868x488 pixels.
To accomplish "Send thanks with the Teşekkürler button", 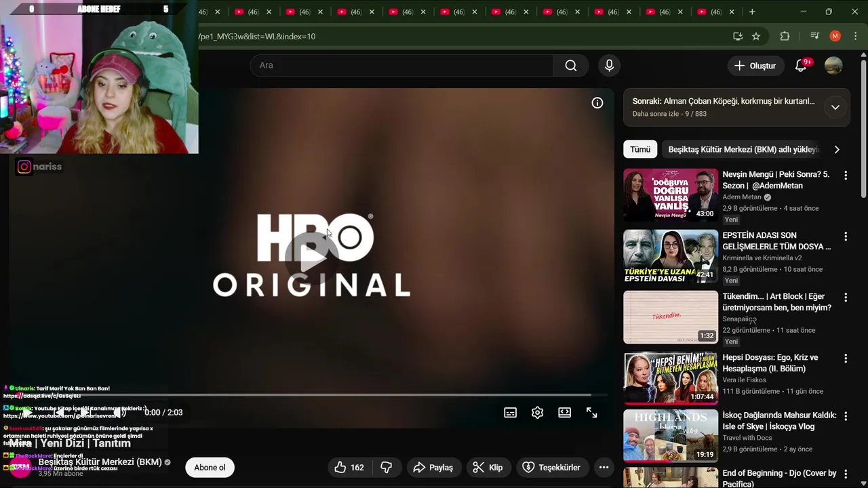I will click(x=551, y=467).
